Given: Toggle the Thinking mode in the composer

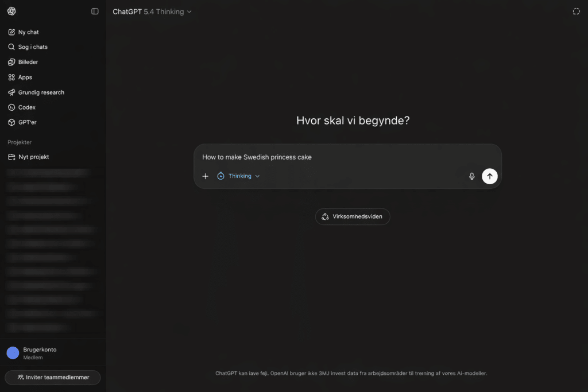Looking at the screenshot, I should 237,176.
